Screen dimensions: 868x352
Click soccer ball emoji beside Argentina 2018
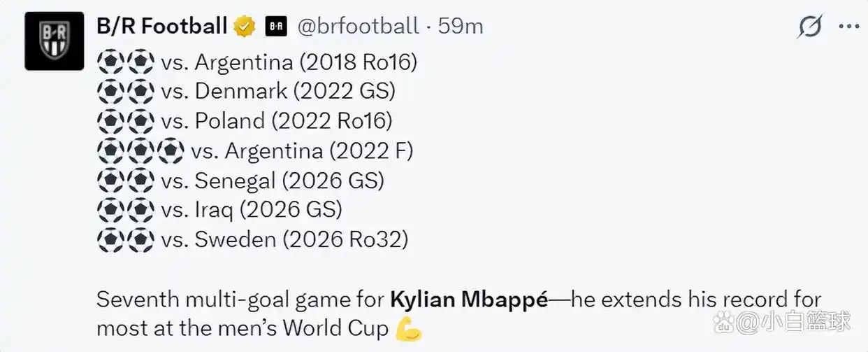pyautogui.click(x=126, y=62)
